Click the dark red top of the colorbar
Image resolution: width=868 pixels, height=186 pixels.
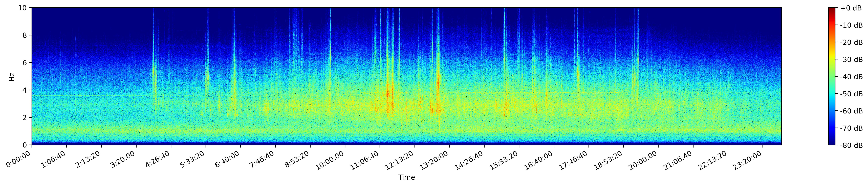click(832, 9)
